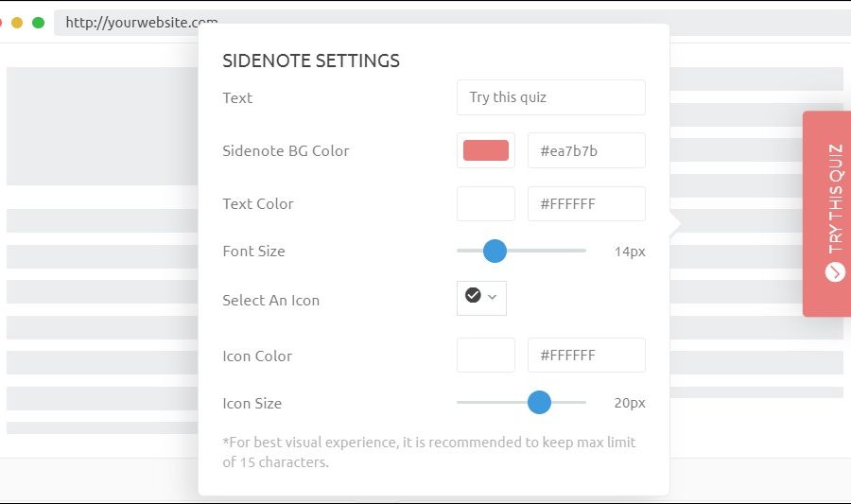Expand the Select An Icon dropdown chevron
The width and height of the screenshot is (851, 504).
(x=493, y=297)
